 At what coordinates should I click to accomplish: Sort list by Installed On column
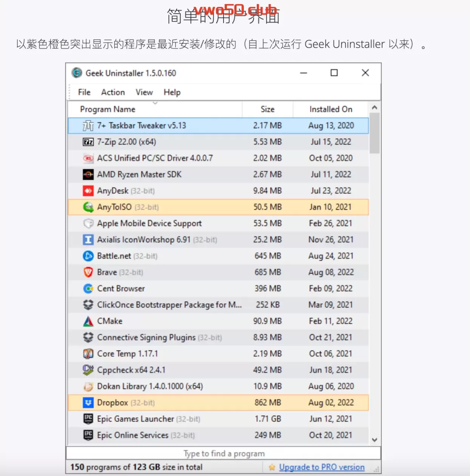coord(331,109)
